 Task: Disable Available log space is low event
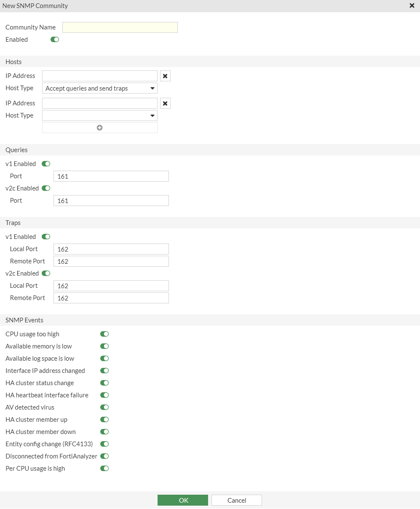[x=104, y=359]
